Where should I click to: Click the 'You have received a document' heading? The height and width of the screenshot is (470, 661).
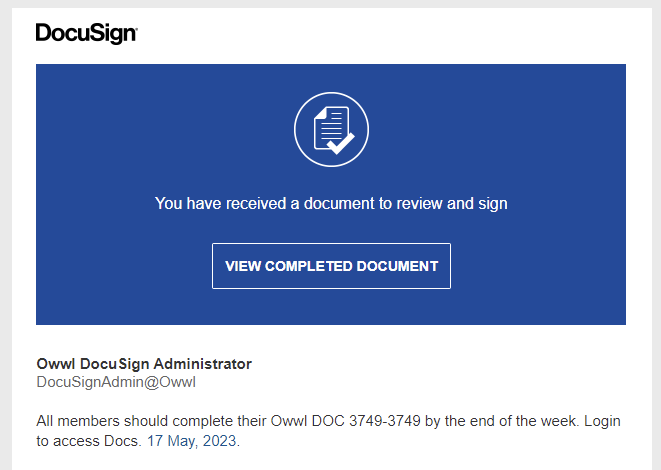click(x=331, y=204)
